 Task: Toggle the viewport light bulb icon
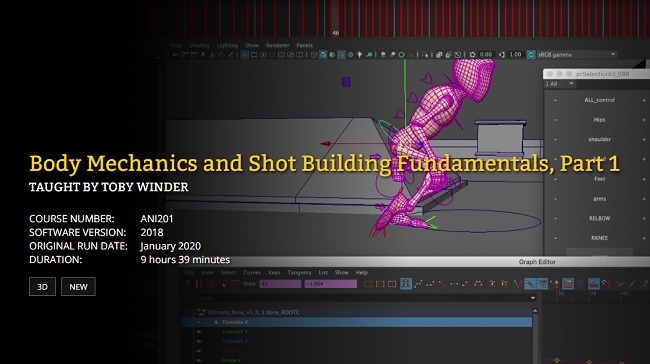coord(359,55)
